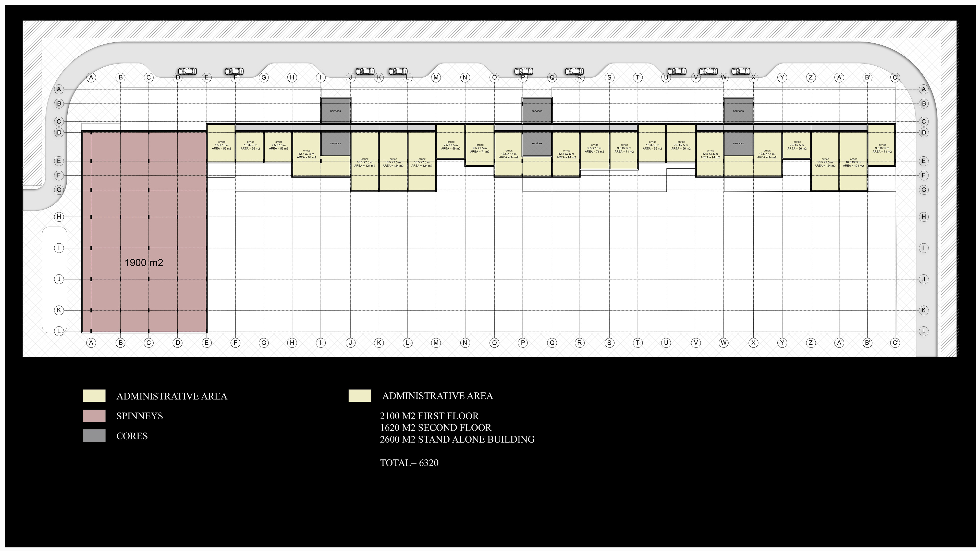This screenshot has height=551, width=980.
Task: Click the upper services block near column I
Action: coord(336,111)
